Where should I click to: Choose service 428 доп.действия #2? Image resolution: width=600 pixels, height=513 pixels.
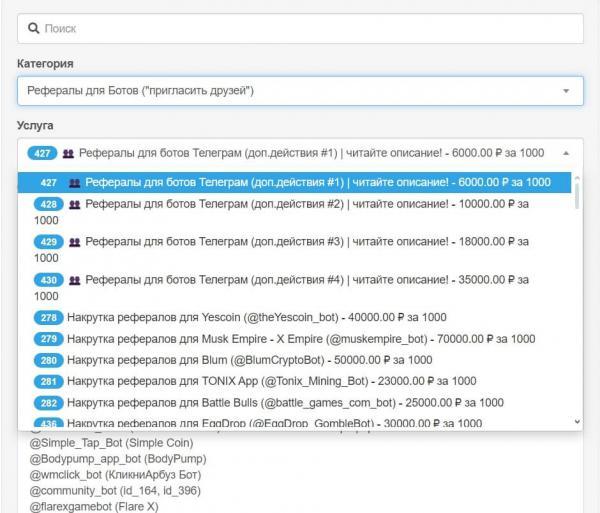(x=294, y=212)
